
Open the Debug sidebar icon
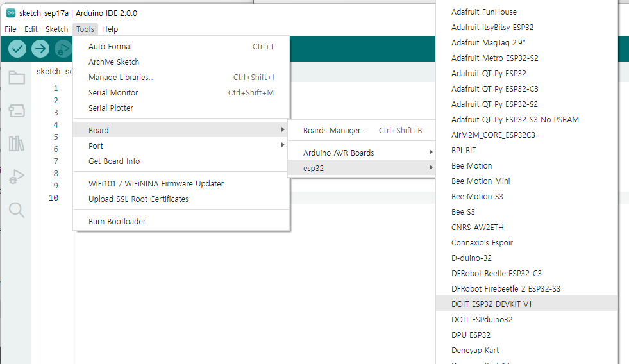[x=17, y=176]
